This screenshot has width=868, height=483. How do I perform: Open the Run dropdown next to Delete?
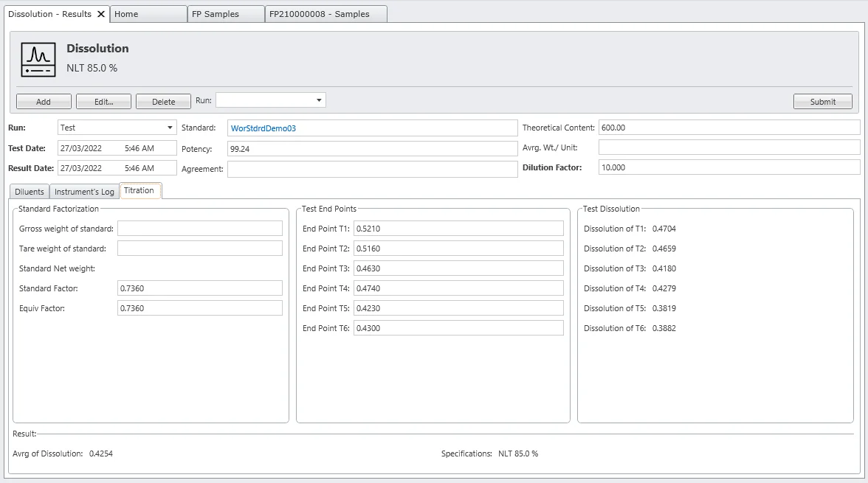[319, 100]
